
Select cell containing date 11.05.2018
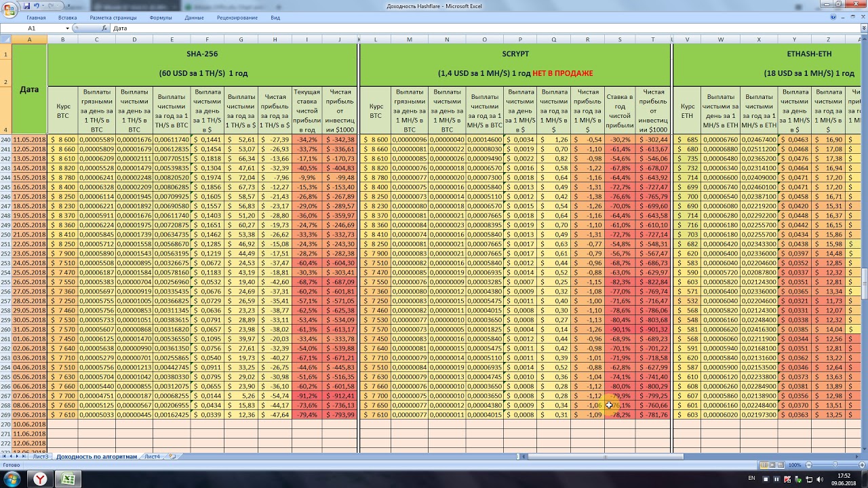tap(29, 140)
